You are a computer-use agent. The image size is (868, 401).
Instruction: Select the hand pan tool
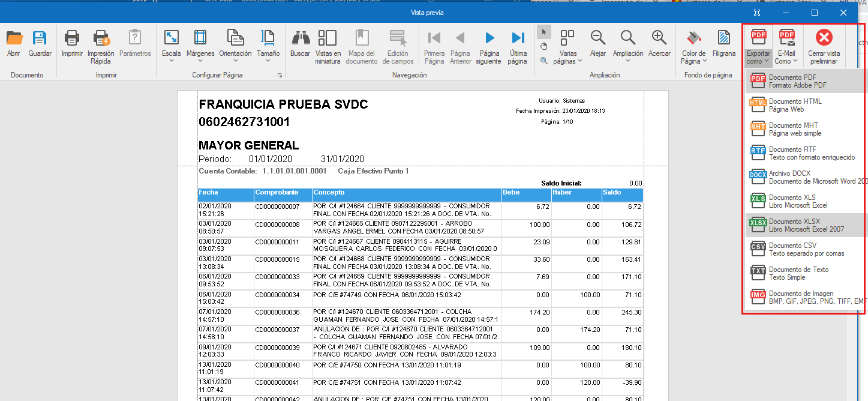pyautogui.click(x=543, y=46)
